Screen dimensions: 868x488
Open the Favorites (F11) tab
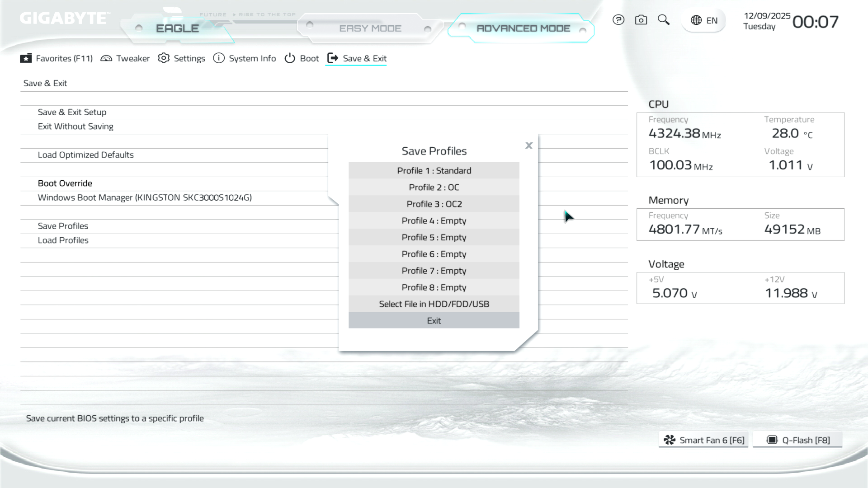[x=57, y=58]
